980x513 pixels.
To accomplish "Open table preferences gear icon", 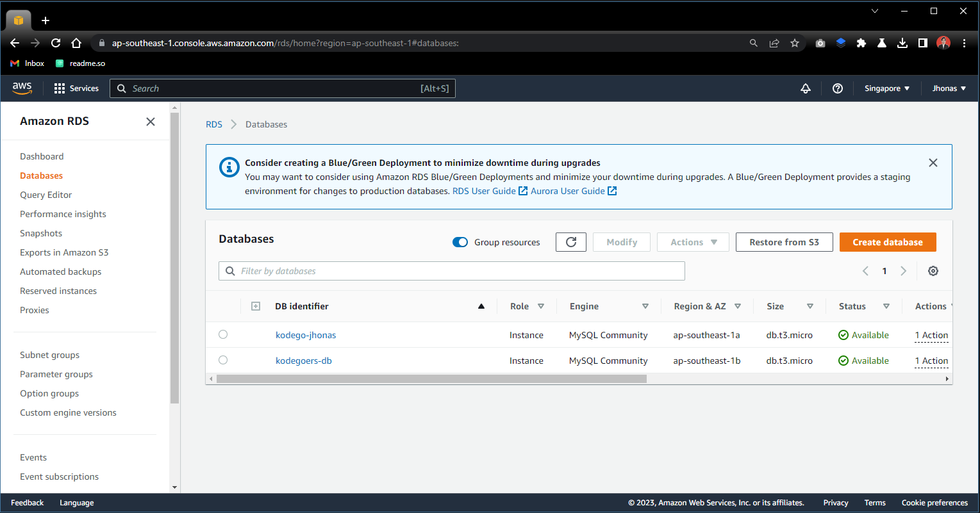I will point(933,271).
